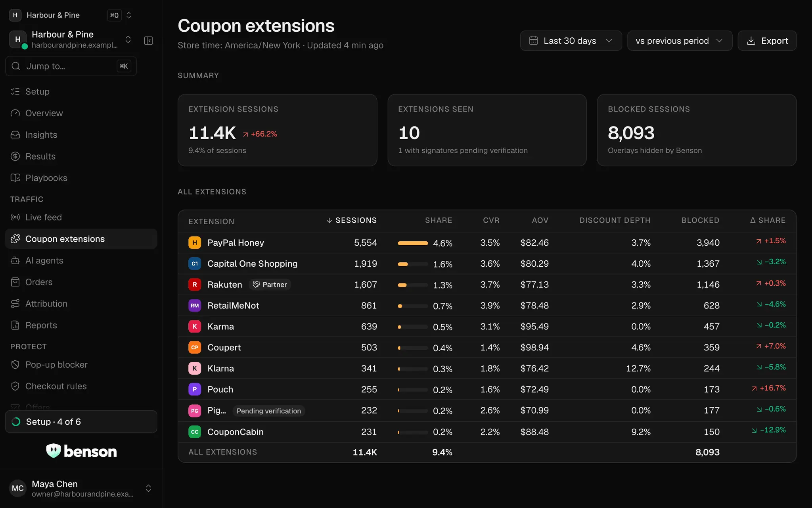Click the Capital One Shopping C1 icon
Viewport: 812px width, 508px height.
click(x=195, y=264)
